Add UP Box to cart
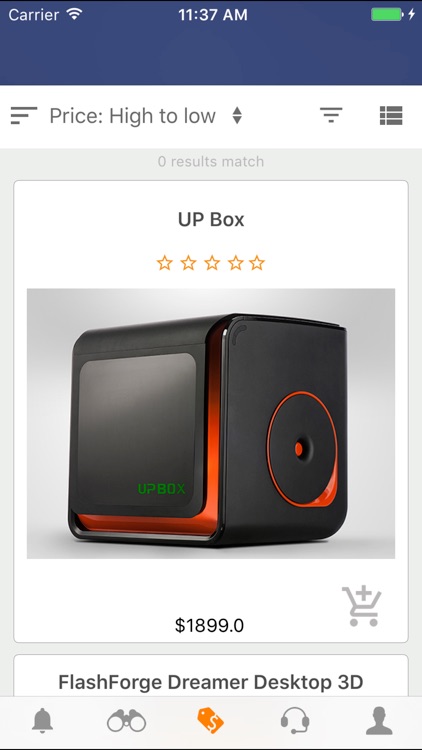The width and height of the screenshot is (422, 750). (362, 606)
